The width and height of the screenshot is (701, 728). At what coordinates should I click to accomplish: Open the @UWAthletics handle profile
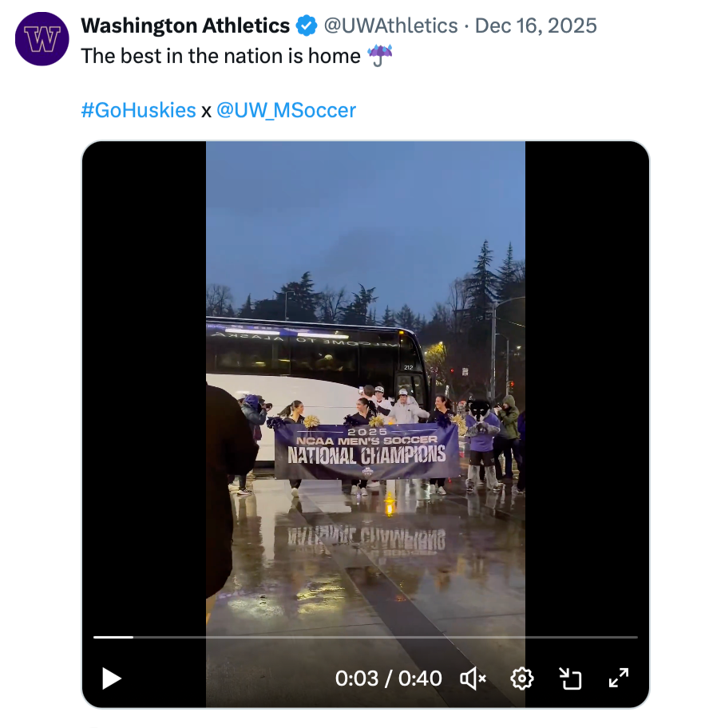click(x=390, y=26)
